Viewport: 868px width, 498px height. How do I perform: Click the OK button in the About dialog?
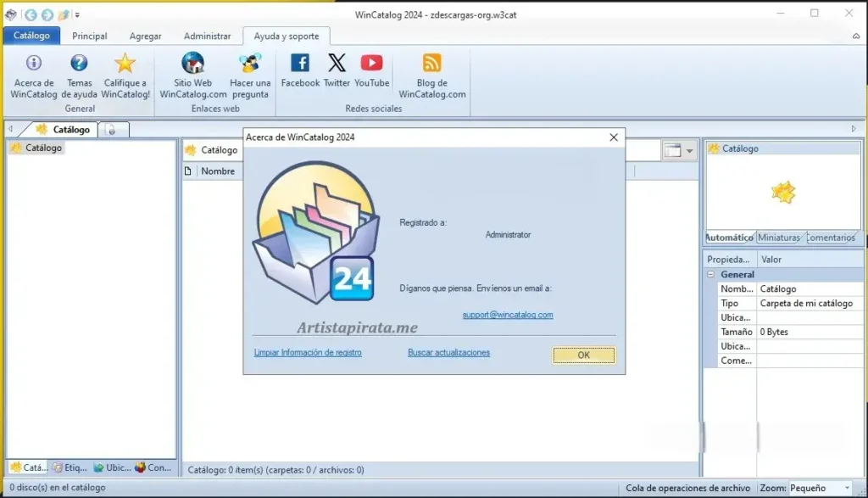pos(583,355)
